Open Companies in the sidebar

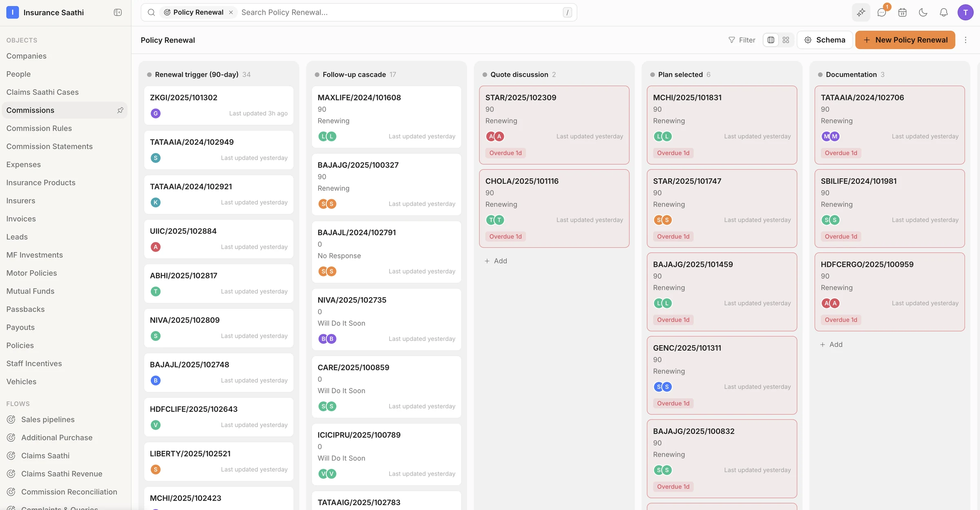point(27,56)
